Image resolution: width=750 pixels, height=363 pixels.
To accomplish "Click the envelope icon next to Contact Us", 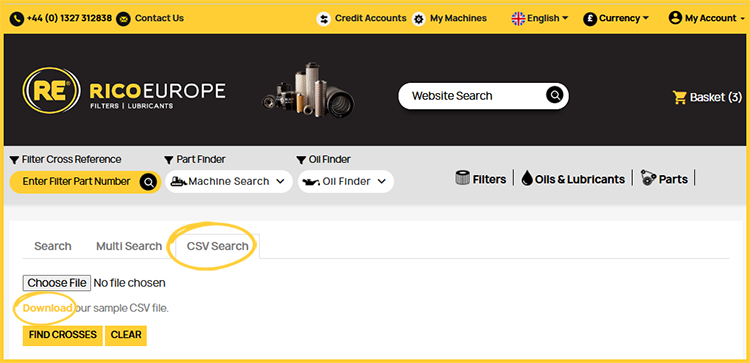I will (123, 19).
